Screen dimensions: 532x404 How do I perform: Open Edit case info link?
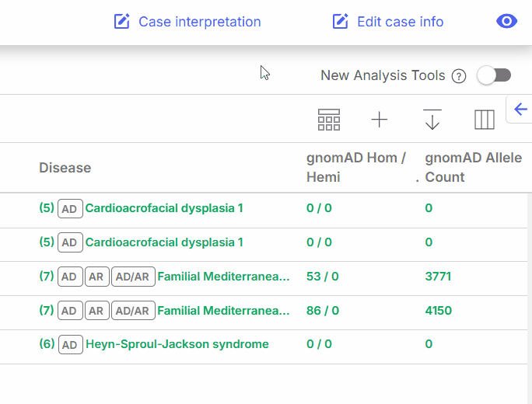pos(400,22)
